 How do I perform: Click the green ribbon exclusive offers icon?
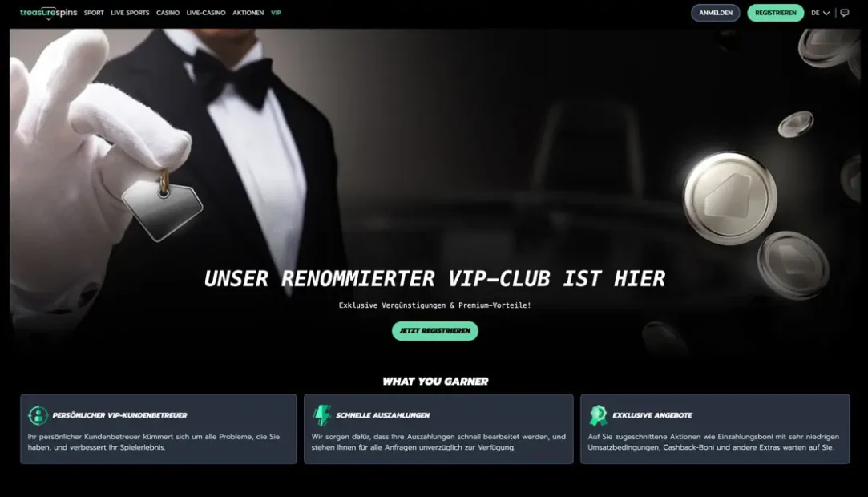[598, 415]
